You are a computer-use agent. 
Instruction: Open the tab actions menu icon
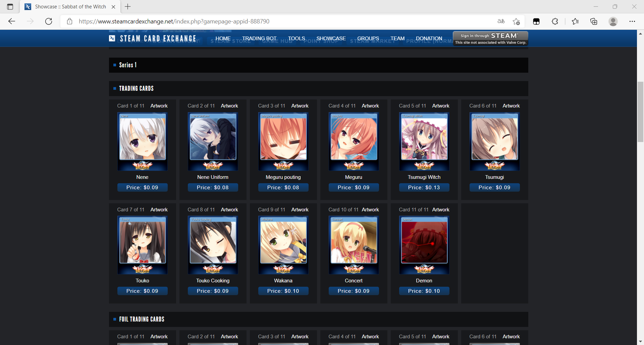10,7
